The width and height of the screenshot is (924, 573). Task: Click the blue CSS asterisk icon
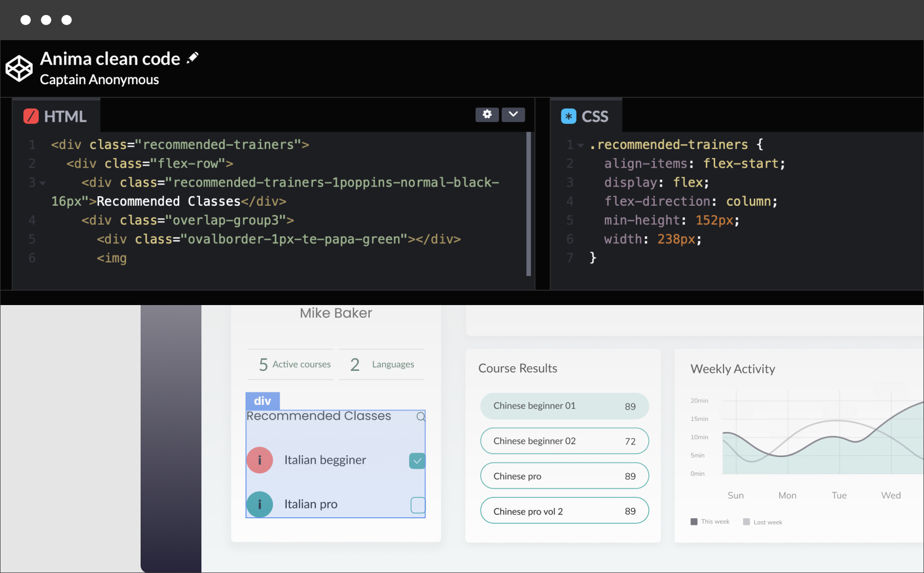568,116
